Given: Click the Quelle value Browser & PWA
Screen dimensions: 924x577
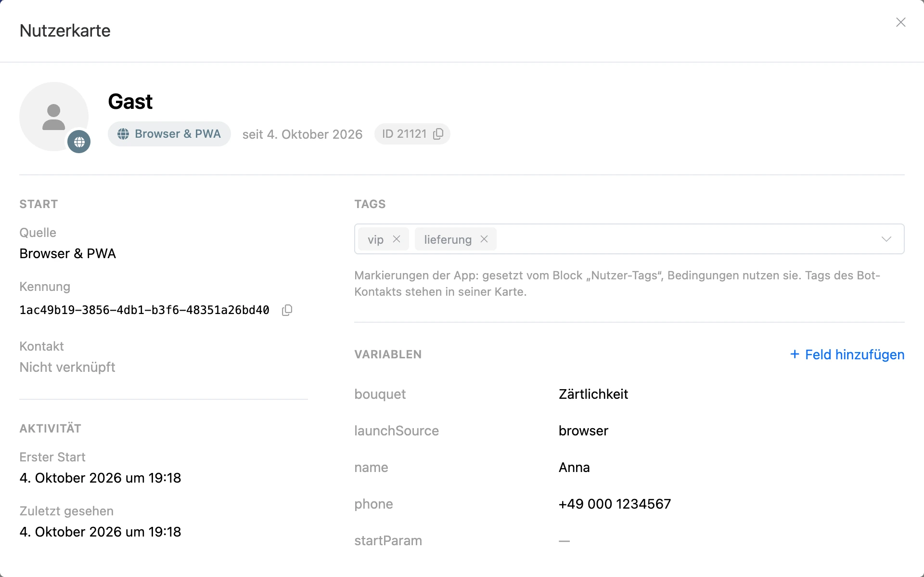Looking at the screenshot, I should (x=67, y=253).
